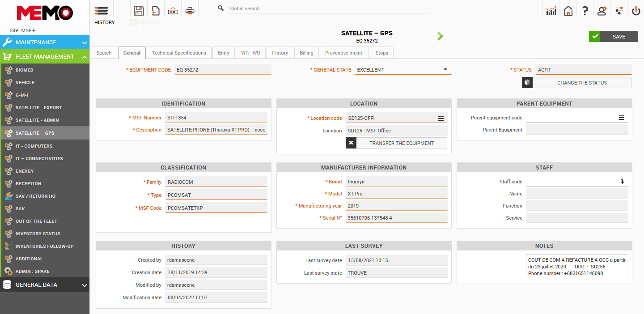Go to next record green arrow
Screen dimensions: 644x314
click(440, 36)
